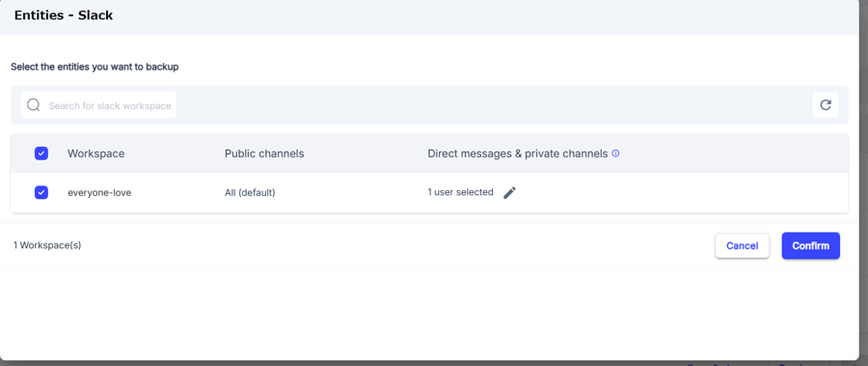
Task: Click the Entities - Slack dialog title
Action: pos(64,15)
